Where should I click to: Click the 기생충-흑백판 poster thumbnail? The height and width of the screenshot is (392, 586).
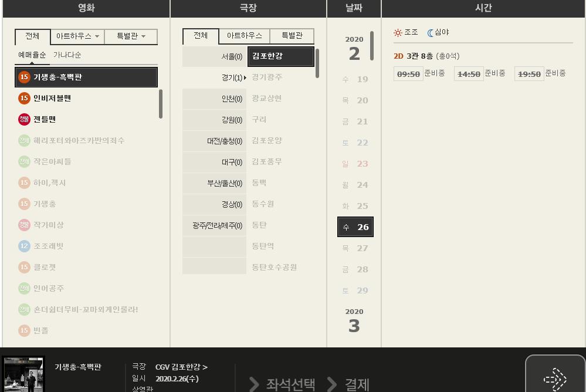click(x=24, y=374)
